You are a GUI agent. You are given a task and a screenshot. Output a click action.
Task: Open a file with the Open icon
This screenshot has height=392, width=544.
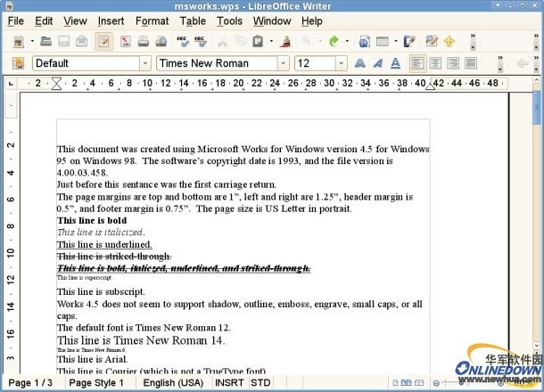[45, 41]
